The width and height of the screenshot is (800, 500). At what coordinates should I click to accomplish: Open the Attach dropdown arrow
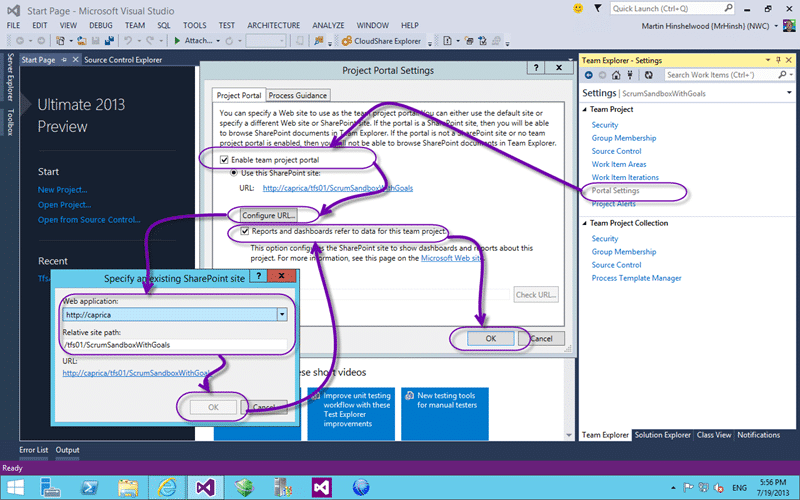tap(218, 41)
